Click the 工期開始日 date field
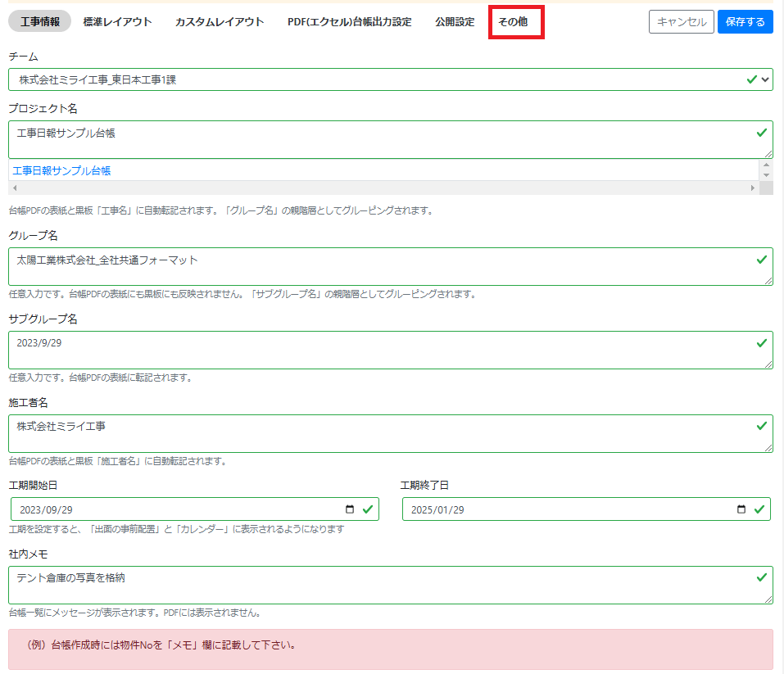The image size is (784, 674). pos(194,509)
